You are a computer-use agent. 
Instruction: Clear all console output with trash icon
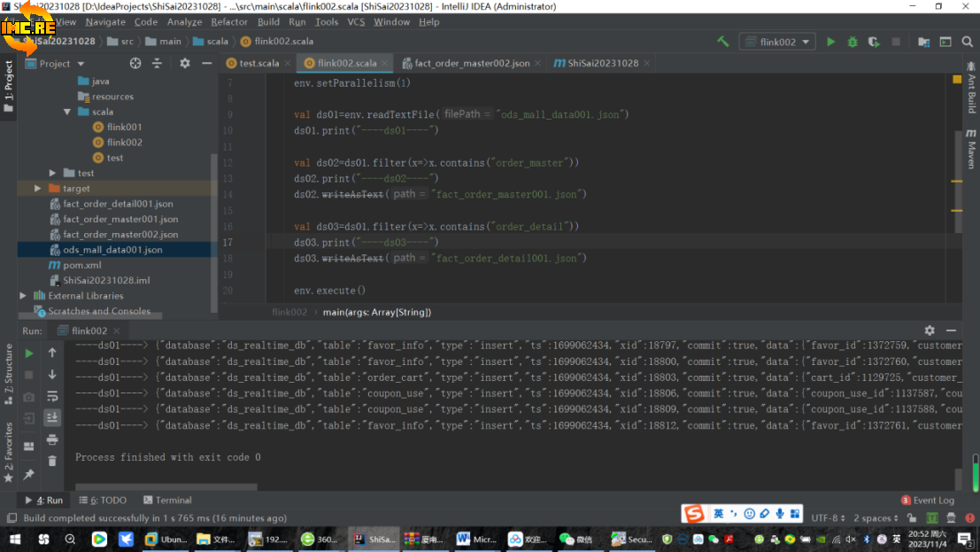(x=52, y=461)
